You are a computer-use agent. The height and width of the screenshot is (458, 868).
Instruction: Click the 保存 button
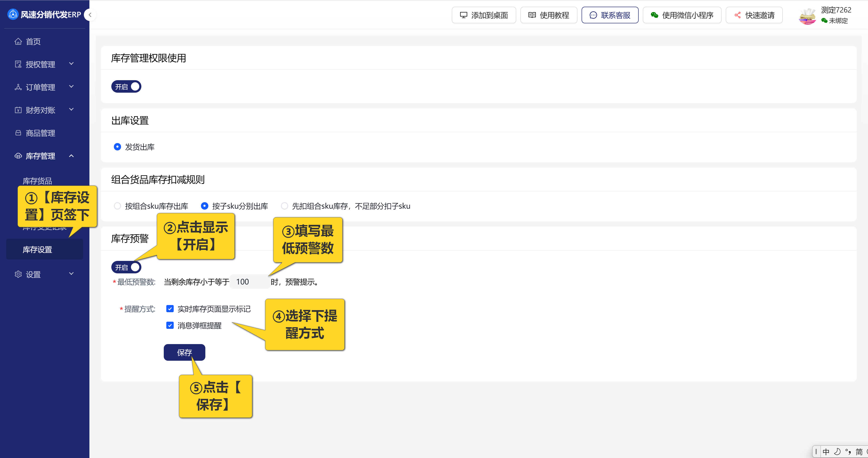(184, 353)
